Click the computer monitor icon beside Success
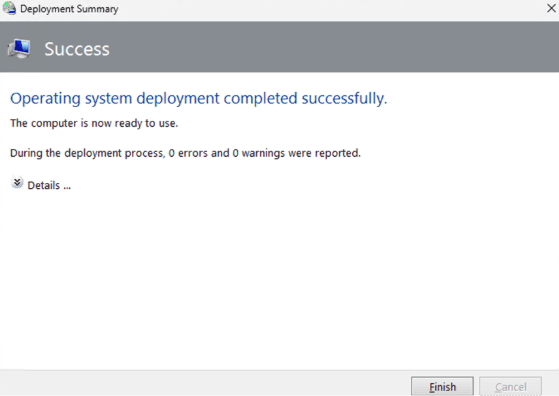 coord(19,49)
